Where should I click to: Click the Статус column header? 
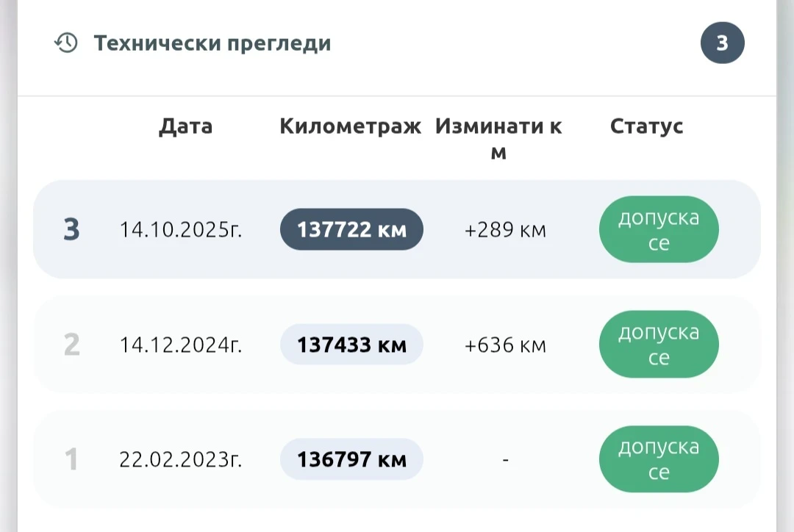[x=646, y=126]
